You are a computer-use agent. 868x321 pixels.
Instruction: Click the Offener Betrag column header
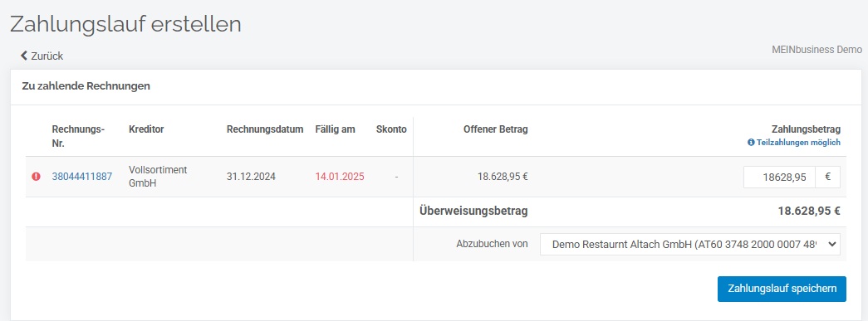coord(495,129)
